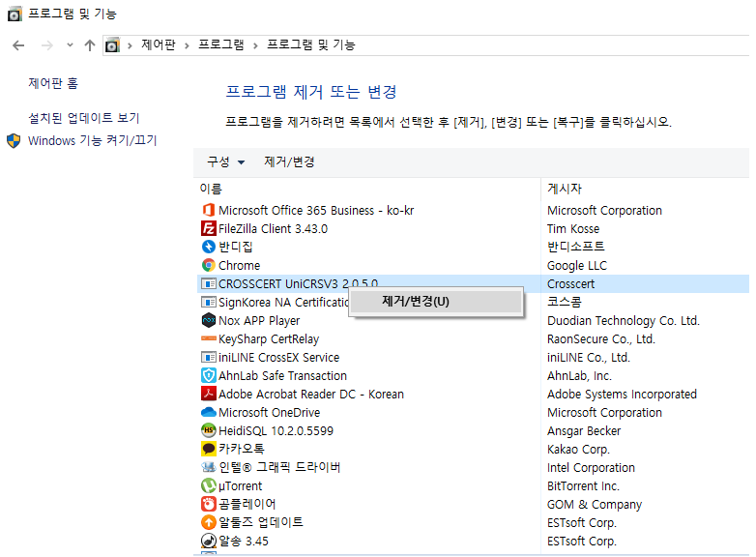
Task: Click the Chrome program icon
Action: 208,265
